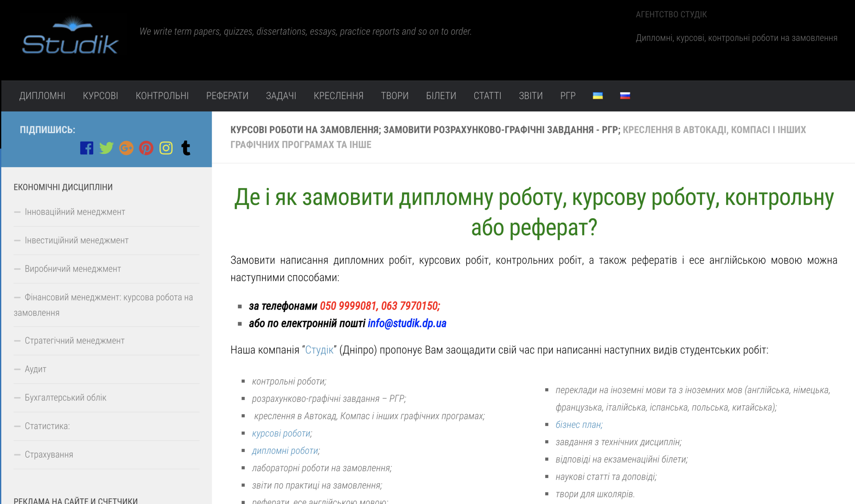Select ТВОРИ in the navigation bar
The image size is (855, 504).
(x=394, y=96)
